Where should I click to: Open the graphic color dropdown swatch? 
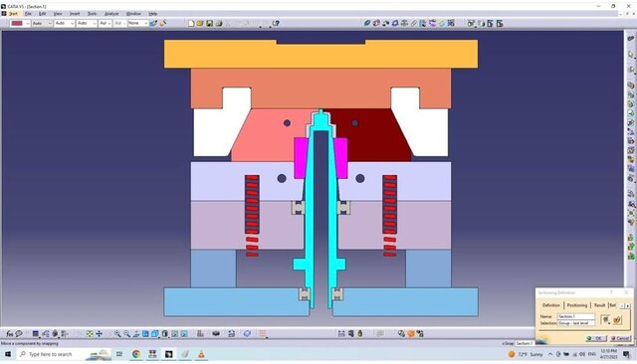pos(20,24)
